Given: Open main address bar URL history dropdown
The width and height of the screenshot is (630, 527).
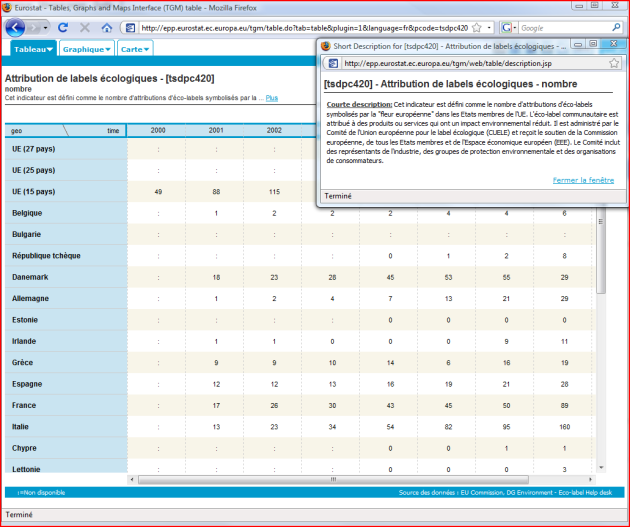Looking at the screenshot, I should (x=489, y=28).
